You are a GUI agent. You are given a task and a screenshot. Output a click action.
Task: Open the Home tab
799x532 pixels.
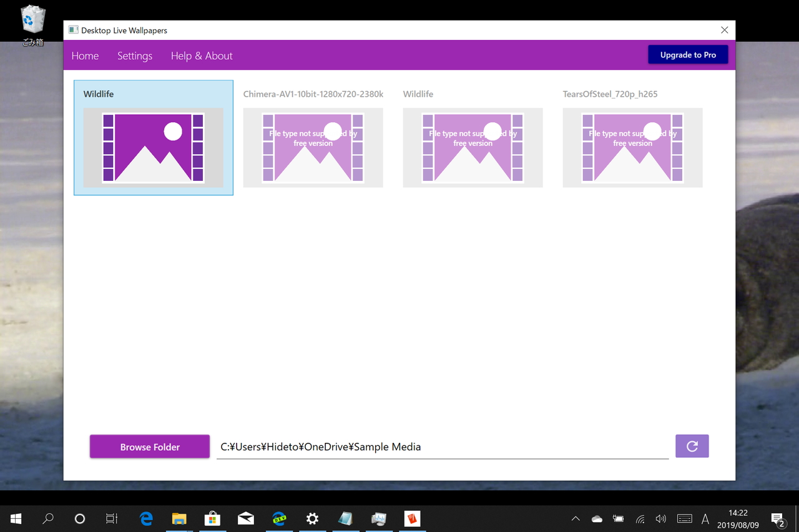[85, 56]
